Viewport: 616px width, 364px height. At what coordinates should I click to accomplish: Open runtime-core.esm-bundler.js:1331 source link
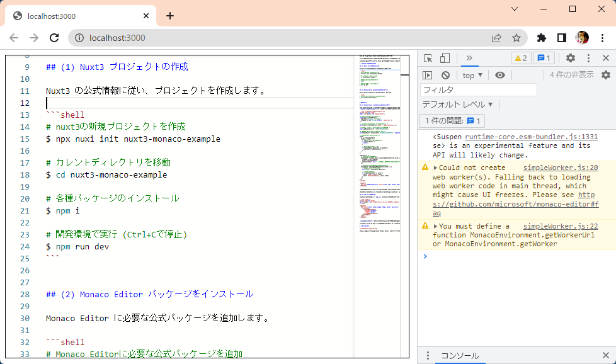click(x=531, y=137)
